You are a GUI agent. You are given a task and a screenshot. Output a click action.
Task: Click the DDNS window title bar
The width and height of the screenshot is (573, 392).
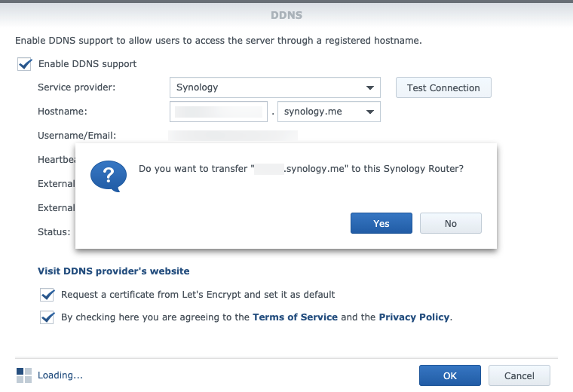point(286,14)
